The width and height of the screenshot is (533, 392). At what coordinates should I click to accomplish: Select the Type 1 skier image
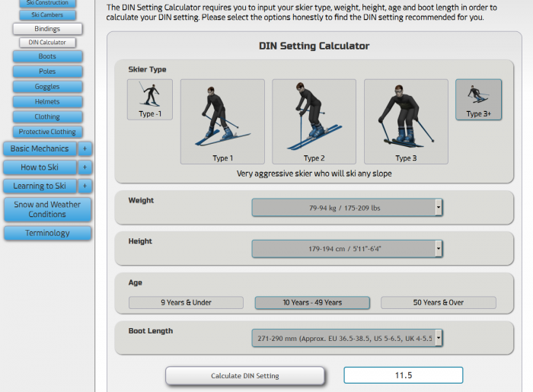222,122
